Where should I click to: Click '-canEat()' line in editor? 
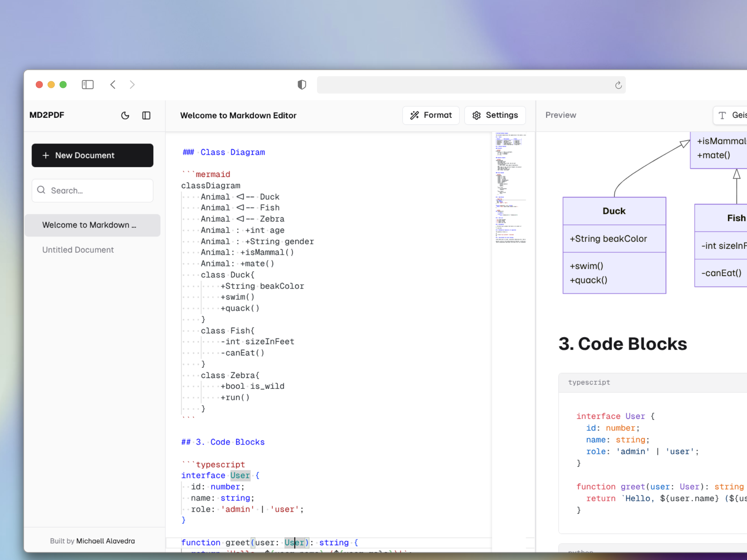(243, 353)
